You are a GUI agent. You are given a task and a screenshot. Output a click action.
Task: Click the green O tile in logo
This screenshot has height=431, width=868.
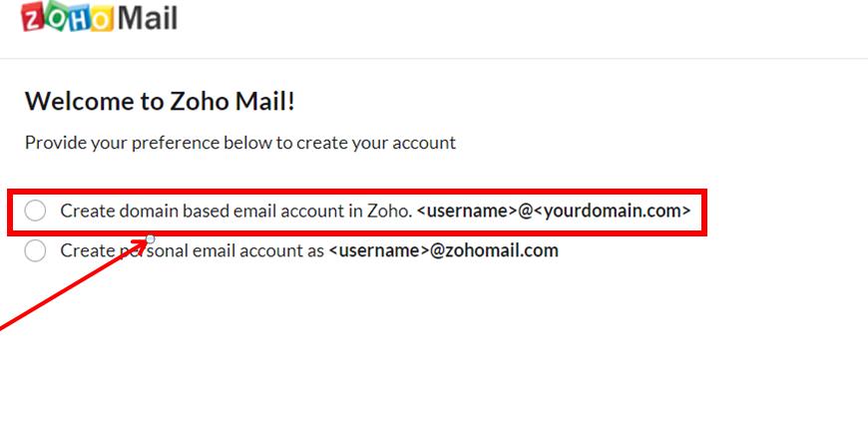(56, 17)
